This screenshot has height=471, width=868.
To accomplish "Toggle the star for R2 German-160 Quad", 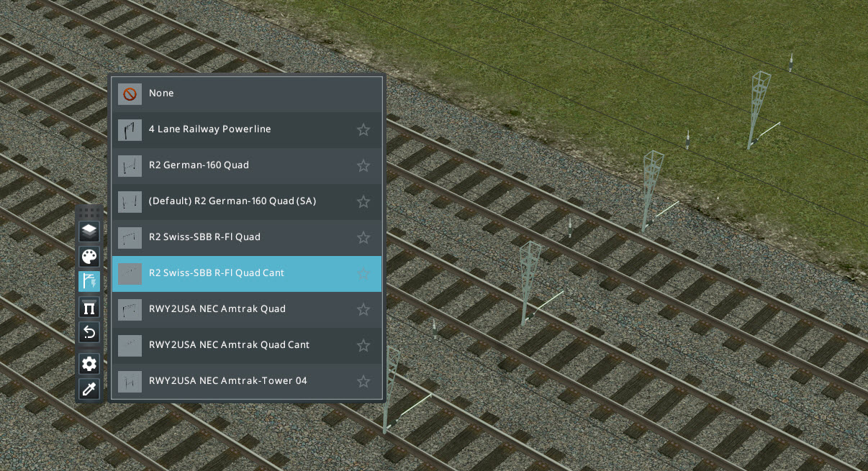I will point(363,165).
